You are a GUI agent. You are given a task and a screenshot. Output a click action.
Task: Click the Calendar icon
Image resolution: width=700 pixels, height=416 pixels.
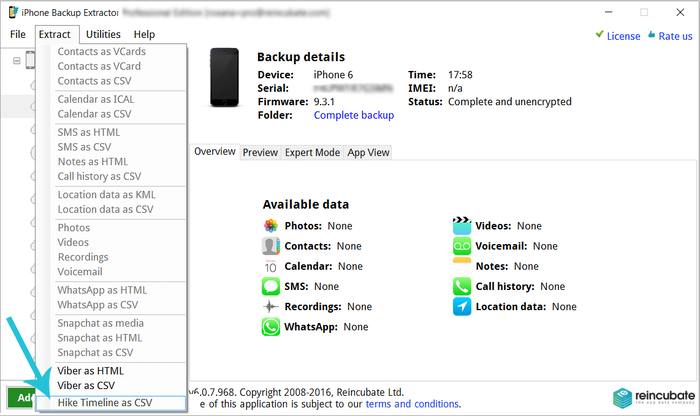(x=271, y=266)
